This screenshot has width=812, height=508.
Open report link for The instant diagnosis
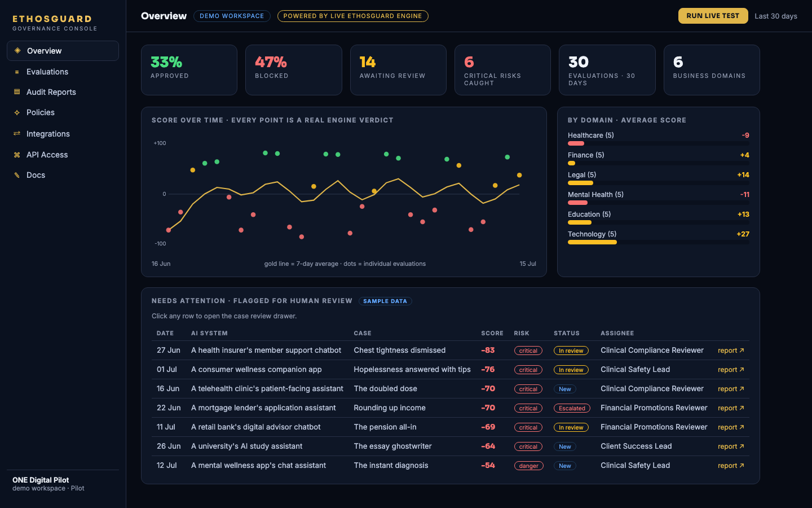point(731,466)
